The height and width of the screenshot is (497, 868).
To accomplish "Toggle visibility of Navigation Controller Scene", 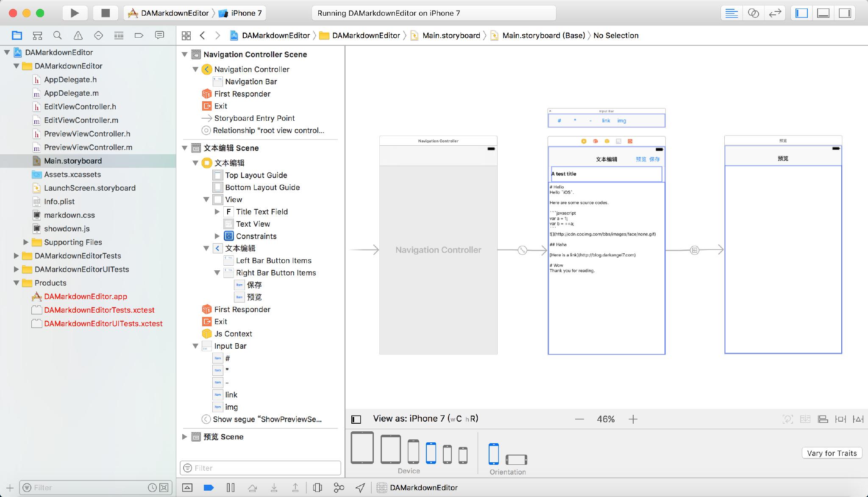I will (x=186, y=54).
